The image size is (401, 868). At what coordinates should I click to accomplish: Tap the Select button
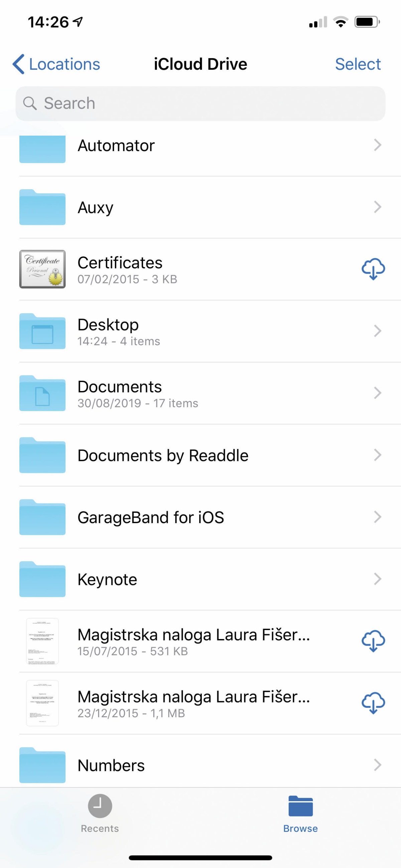[x=358, y=64]
